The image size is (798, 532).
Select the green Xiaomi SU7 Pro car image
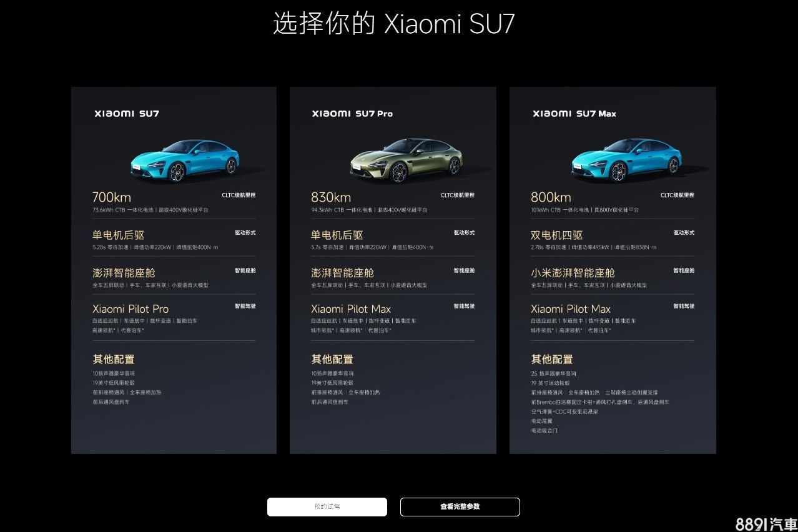(406, 160)
